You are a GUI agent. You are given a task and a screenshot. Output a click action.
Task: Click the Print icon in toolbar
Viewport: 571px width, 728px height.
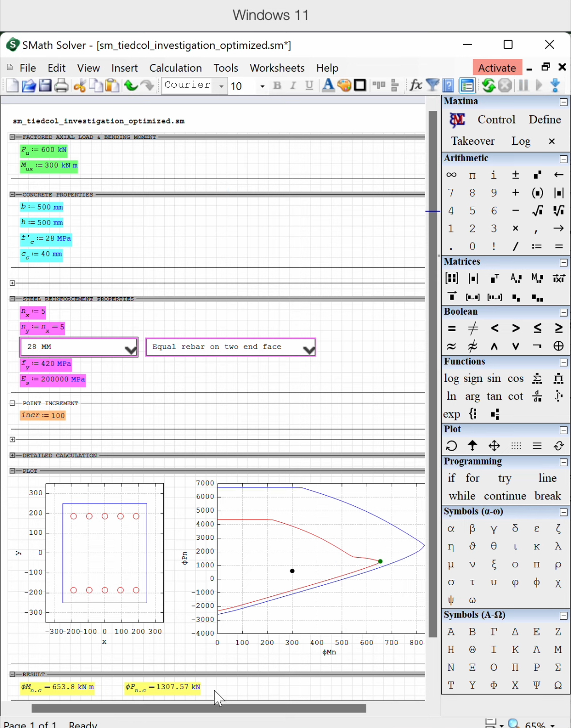point(62,86)
